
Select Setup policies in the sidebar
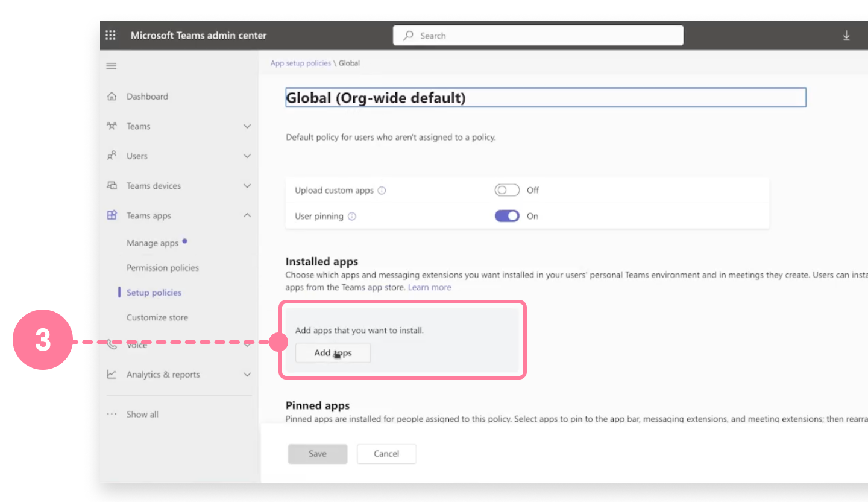(x=154, y=293)
